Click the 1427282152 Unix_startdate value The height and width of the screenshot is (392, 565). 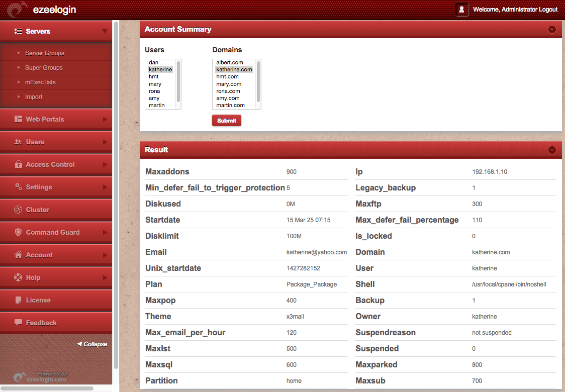click(304, 268)
